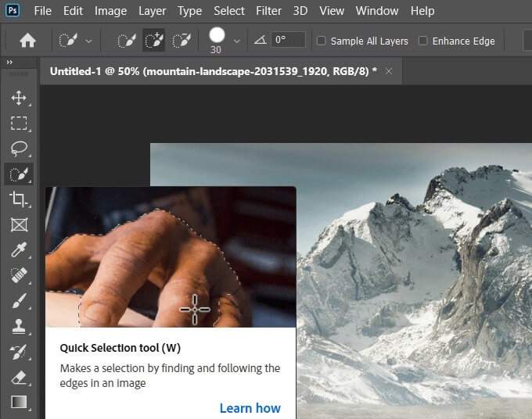The width and height of the screenshot is (532, 419).
Task: Open the View menu
Action: tap(332, 11)
